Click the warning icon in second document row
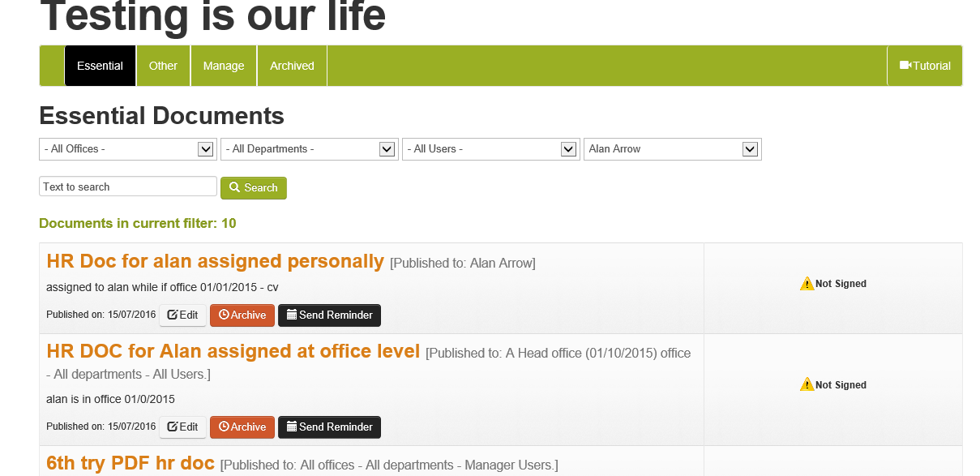Screen dimensions: 980x476 pyautogui.click(x=807, y=384)
